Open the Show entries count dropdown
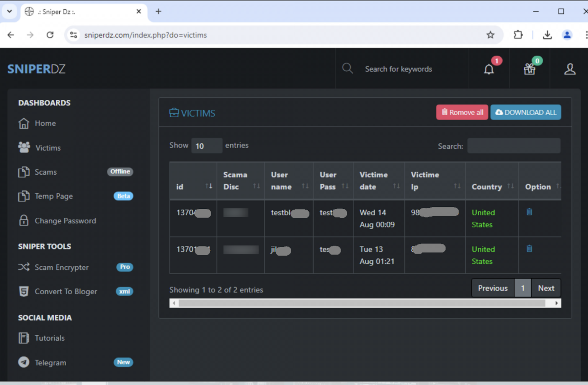Screen dimensions: 588x385 click(x=206, y=146)
